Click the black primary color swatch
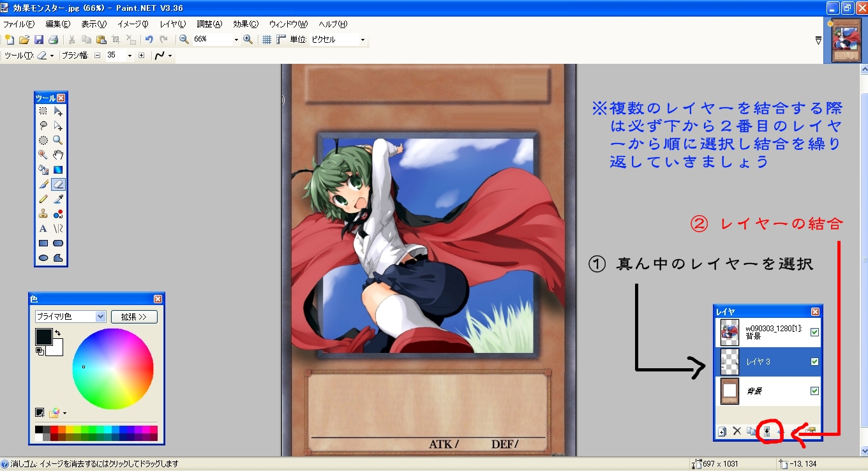This screenshot has height=471, width=868. (43, 336)
